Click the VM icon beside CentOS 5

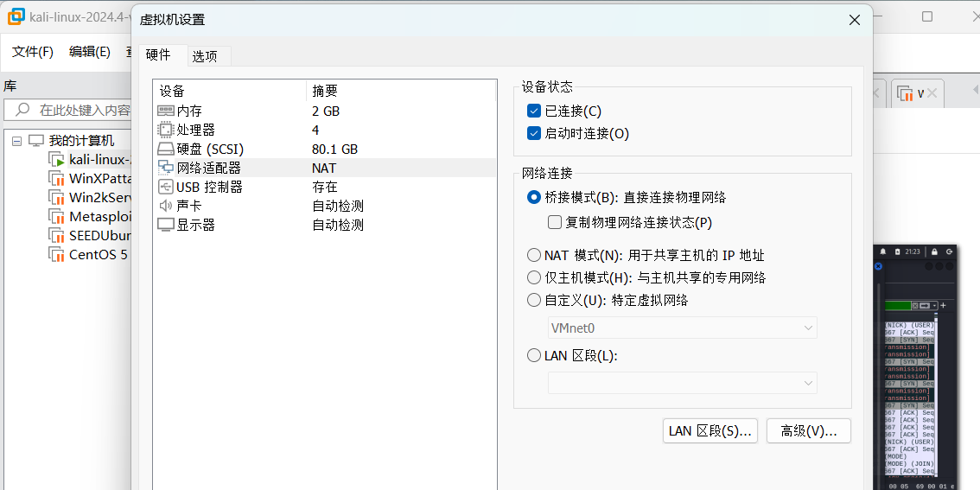[x=57, y=254]
